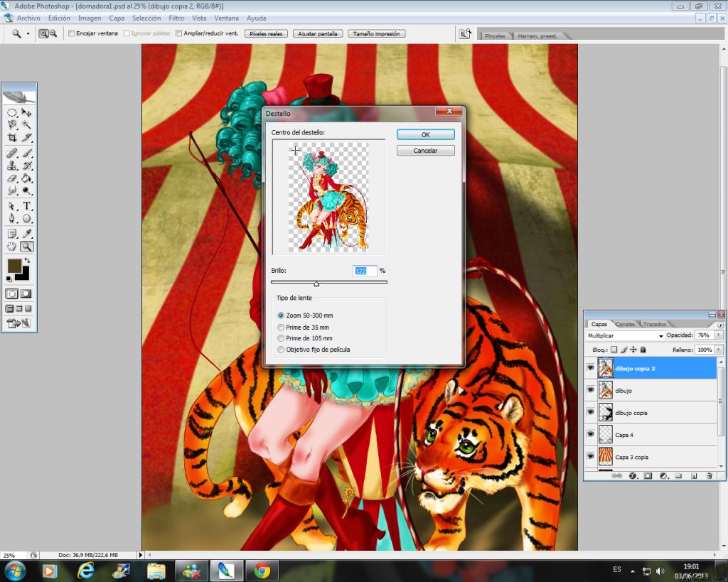Screen dimensions: 728x582
Task: Open the Multiplicar blend mode dropdown
Action: 625,335
